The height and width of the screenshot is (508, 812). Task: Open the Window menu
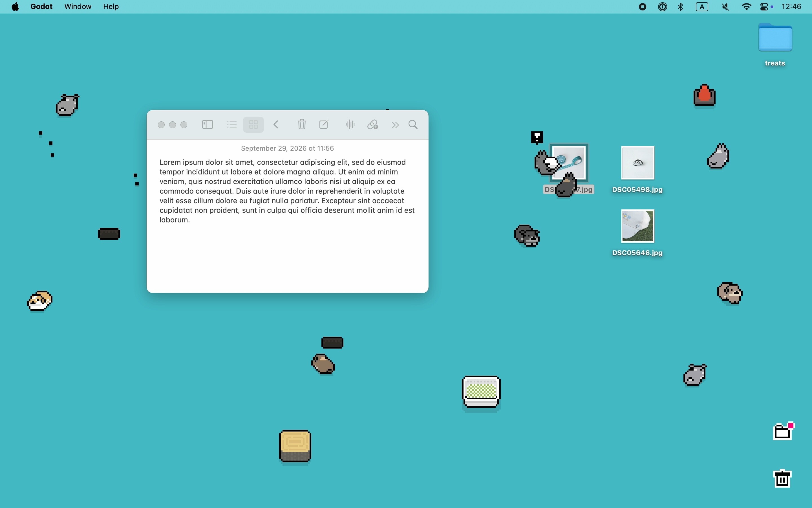pos(78,7)
